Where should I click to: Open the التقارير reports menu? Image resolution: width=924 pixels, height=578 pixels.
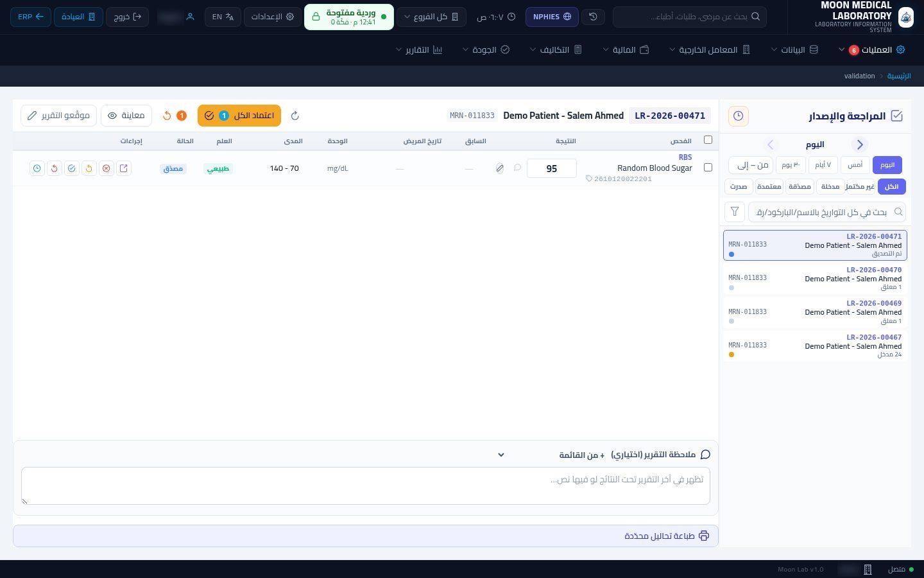coord(419,49)
